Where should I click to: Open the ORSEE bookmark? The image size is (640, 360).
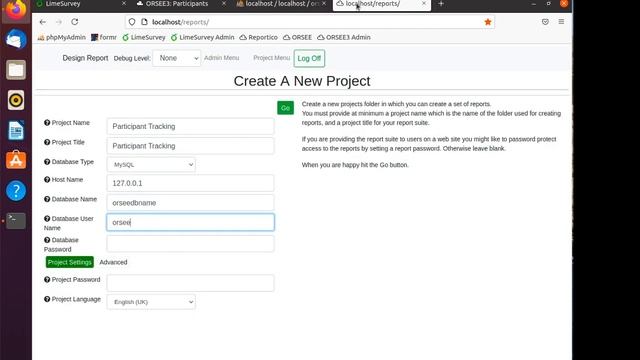click(x=298, y=37)
